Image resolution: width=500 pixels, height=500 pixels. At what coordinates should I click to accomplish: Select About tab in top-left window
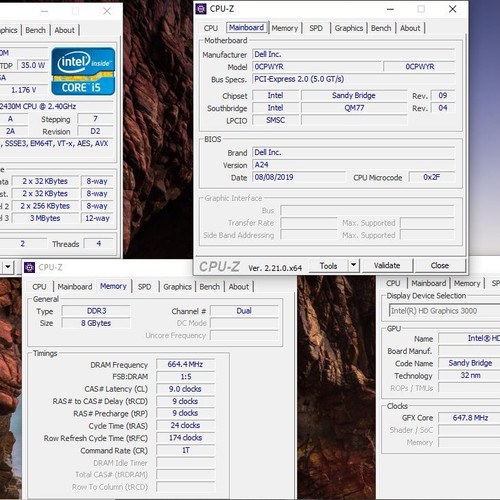(x=65, y=30)
